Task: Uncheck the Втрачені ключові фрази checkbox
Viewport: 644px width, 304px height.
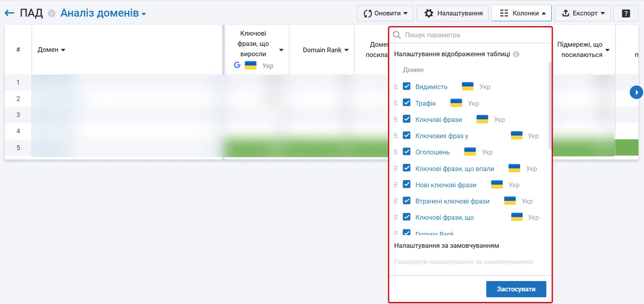Action: (407, 201)
